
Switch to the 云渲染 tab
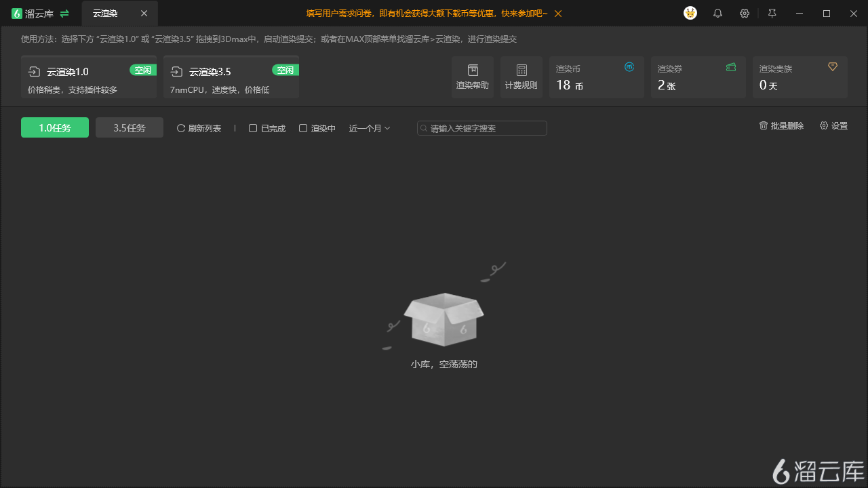[120, 14]
